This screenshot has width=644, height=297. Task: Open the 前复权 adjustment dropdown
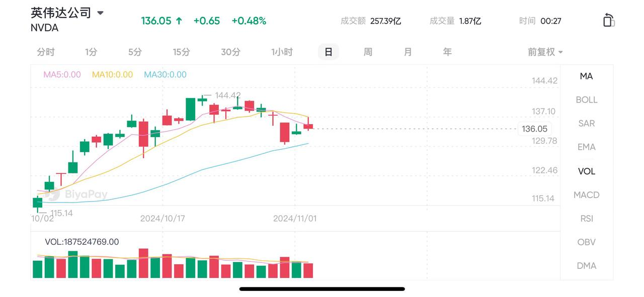tap(545, 52)
